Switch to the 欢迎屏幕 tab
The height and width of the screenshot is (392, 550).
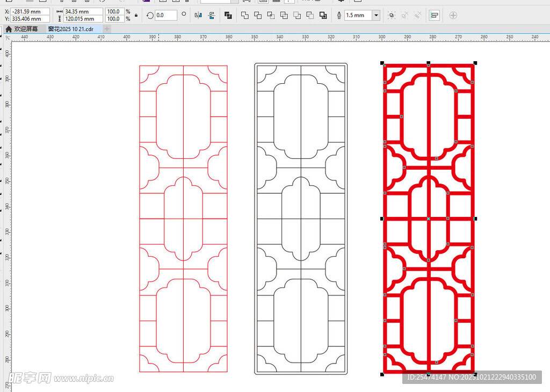(22, 28)
